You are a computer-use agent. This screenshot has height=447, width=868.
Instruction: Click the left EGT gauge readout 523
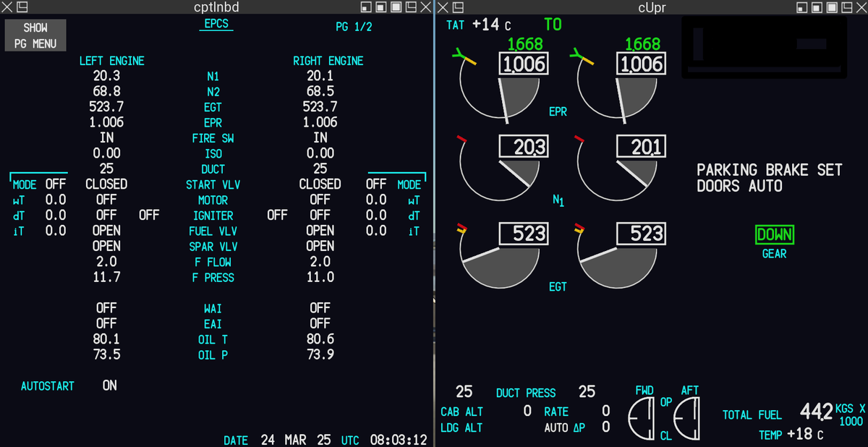click(x=523, y=233)
